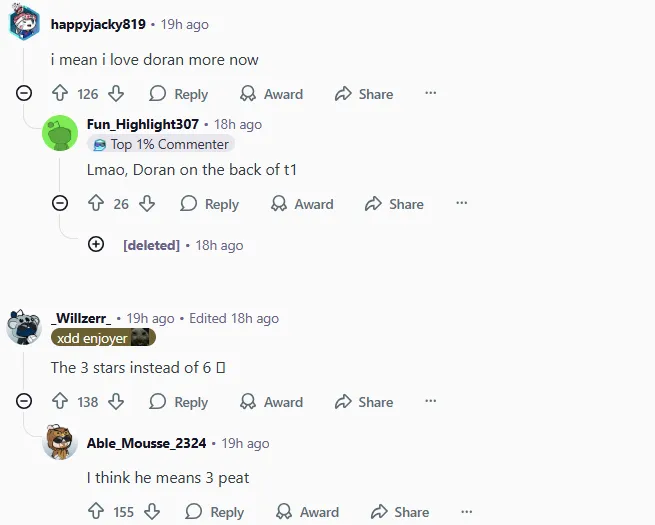655x525 pixels.
Task: Expand the collapsed deleted comment
Action: tap(96, 244)
